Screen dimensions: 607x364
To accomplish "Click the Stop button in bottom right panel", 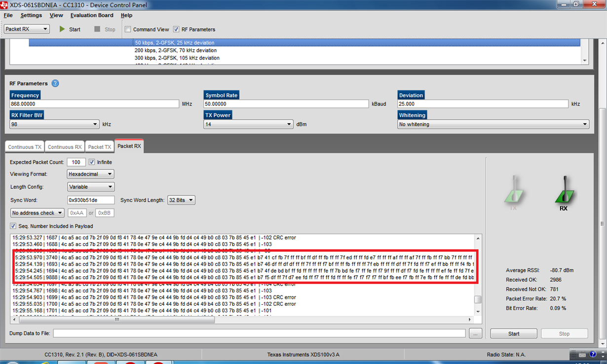I will click(x=565, y=334).
